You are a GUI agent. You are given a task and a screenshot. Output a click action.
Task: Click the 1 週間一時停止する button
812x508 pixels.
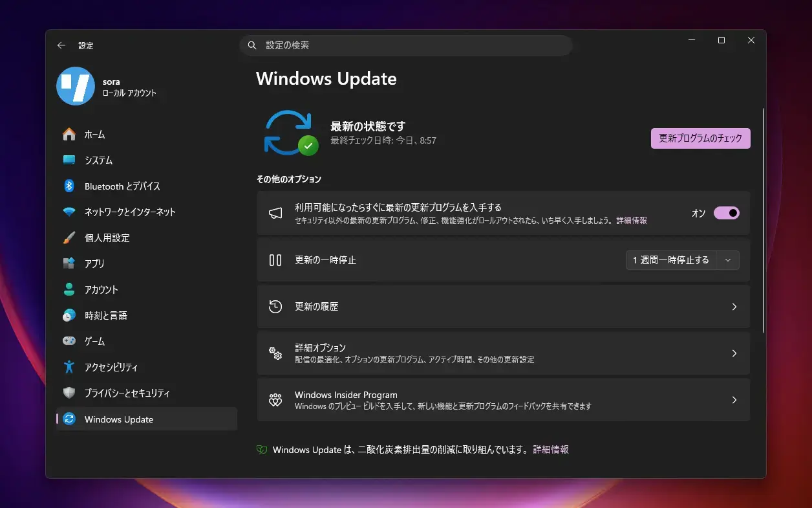671,260
